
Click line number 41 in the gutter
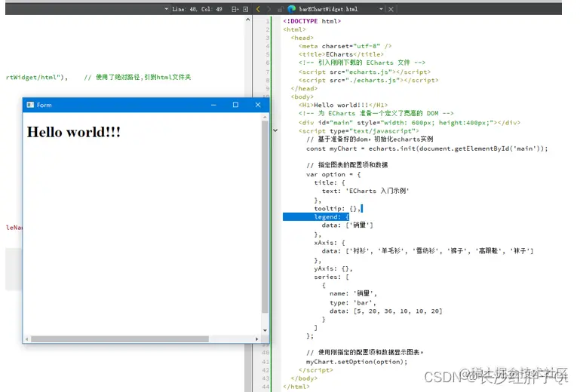point(265,362)
